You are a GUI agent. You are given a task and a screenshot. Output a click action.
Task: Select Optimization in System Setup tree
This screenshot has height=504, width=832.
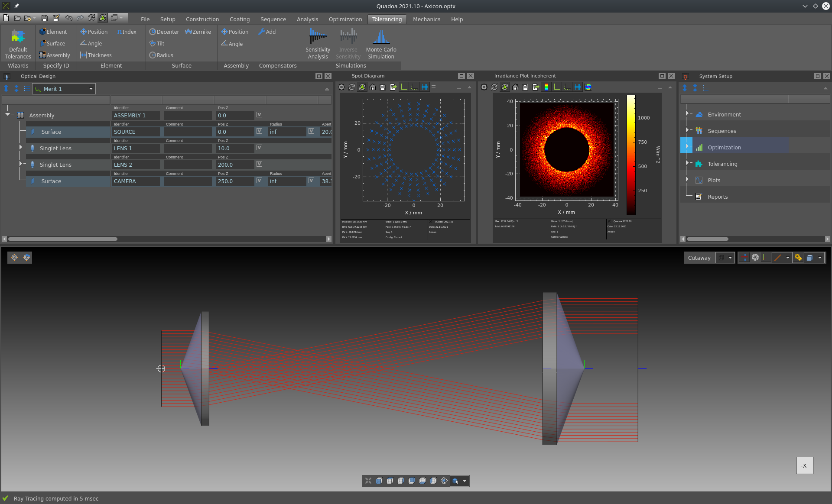point(724,148)
